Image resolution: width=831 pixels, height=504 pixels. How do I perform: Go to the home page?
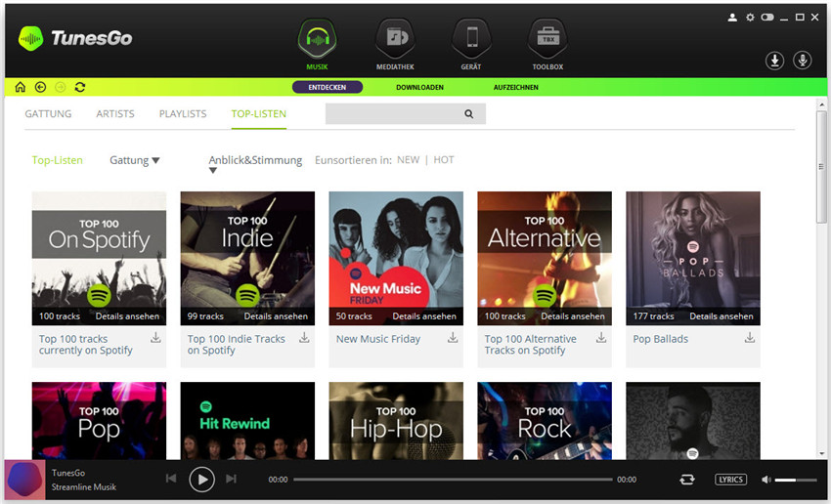coord(21,87)
